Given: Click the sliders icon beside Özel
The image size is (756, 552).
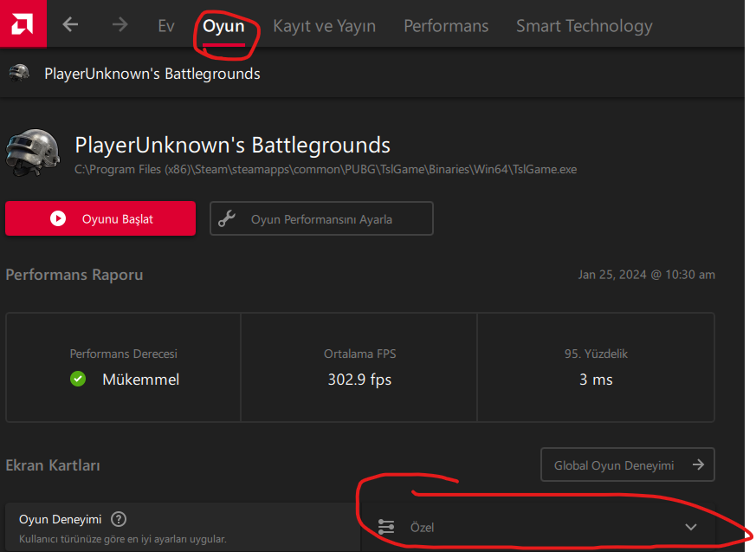Looking at the screenshot, I should pyautogui.click(x=386, y=527).
